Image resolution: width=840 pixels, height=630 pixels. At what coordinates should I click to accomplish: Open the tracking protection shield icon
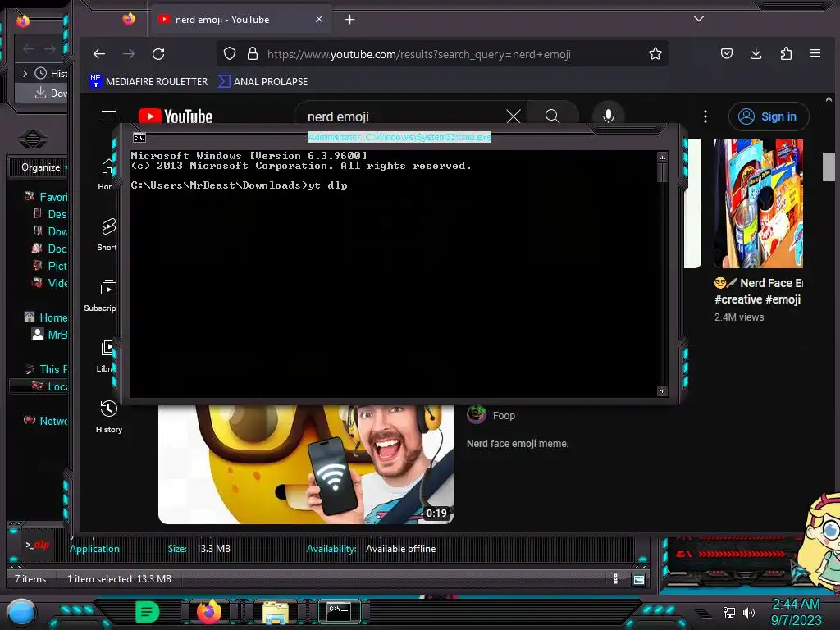click(x=230, y=53)
